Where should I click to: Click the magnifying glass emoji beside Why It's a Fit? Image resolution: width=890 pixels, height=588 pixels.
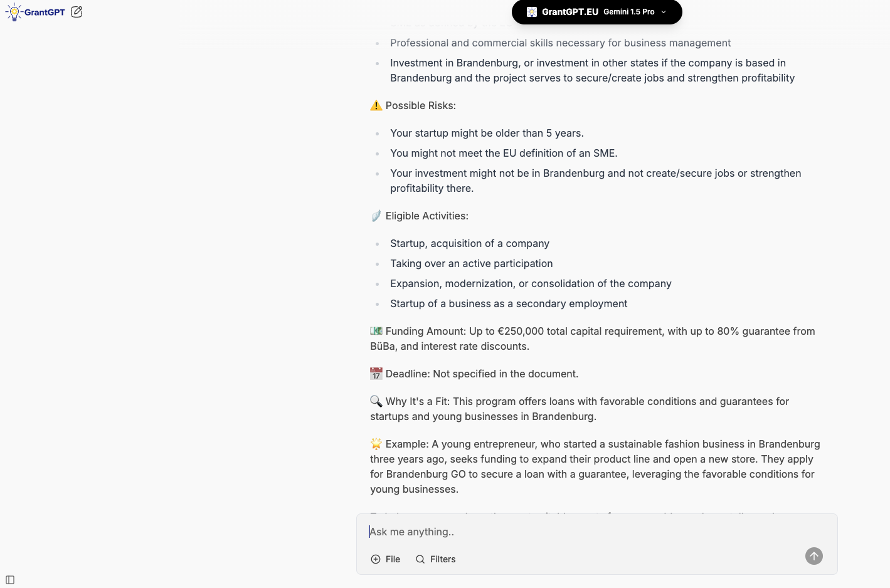pyautogui.click(x=376, y=401)
